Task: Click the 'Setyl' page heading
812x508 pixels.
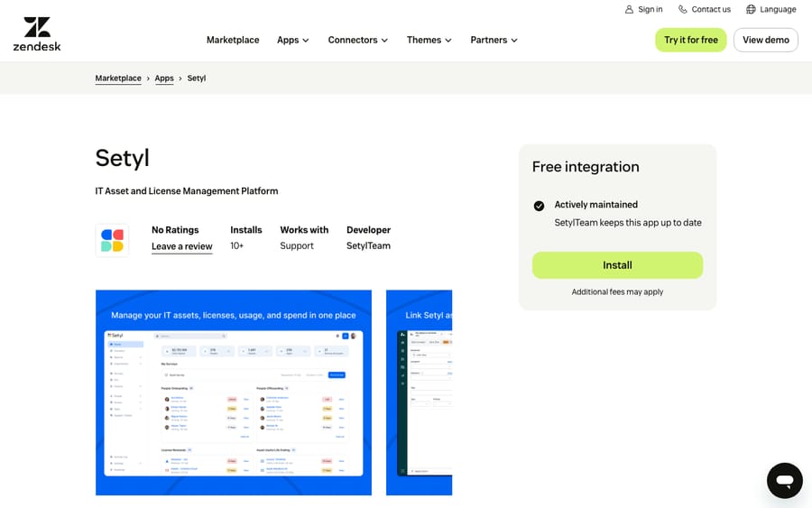Action: click(122, 157)
